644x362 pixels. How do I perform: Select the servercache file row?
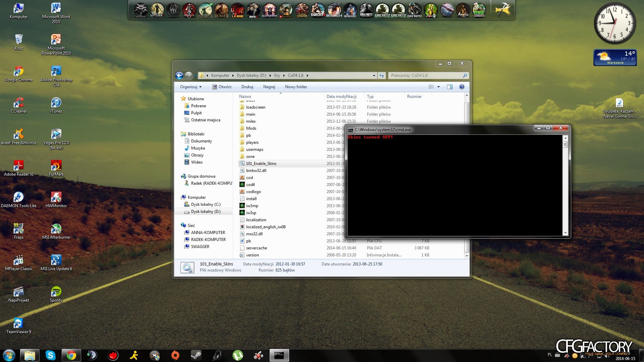(x=335, y=248)
